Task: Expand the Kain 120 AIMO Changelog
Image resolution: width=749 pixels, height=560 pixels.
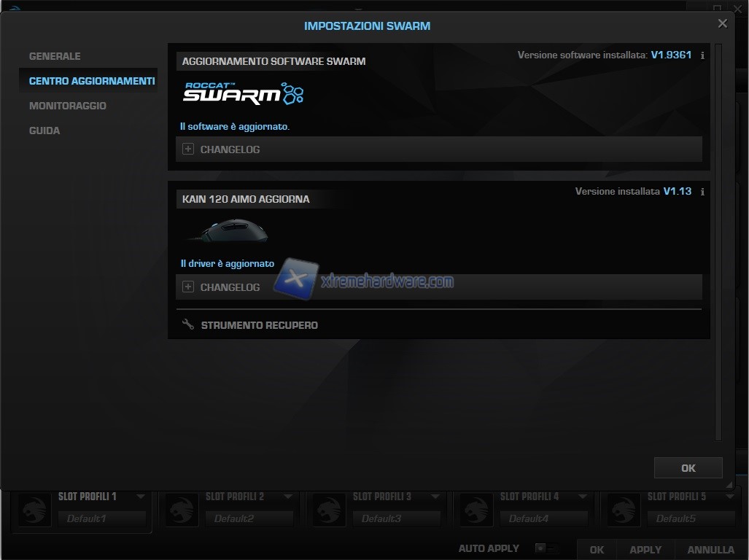Action: coord(188,287)
